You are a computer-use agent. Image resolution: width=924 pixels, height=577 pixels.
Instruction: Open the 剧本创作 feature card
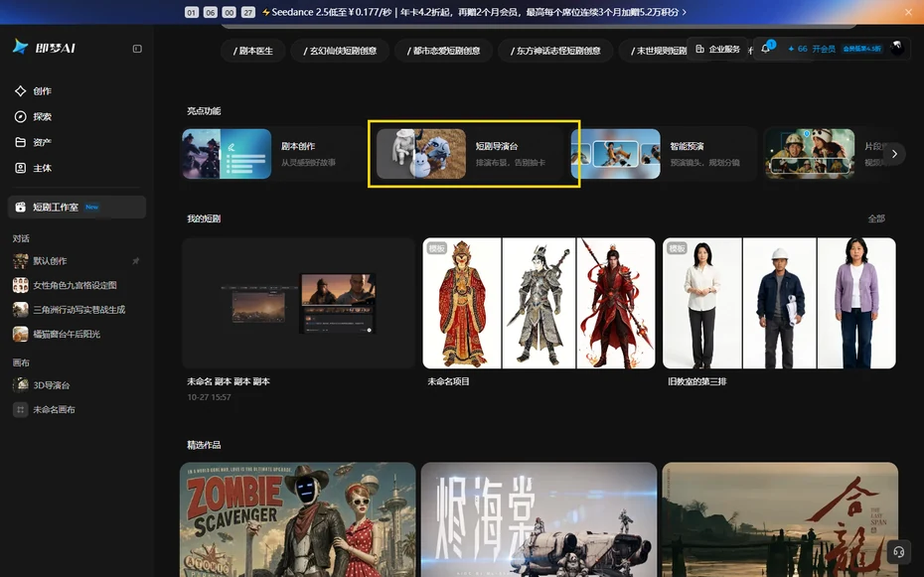[271, 154]
